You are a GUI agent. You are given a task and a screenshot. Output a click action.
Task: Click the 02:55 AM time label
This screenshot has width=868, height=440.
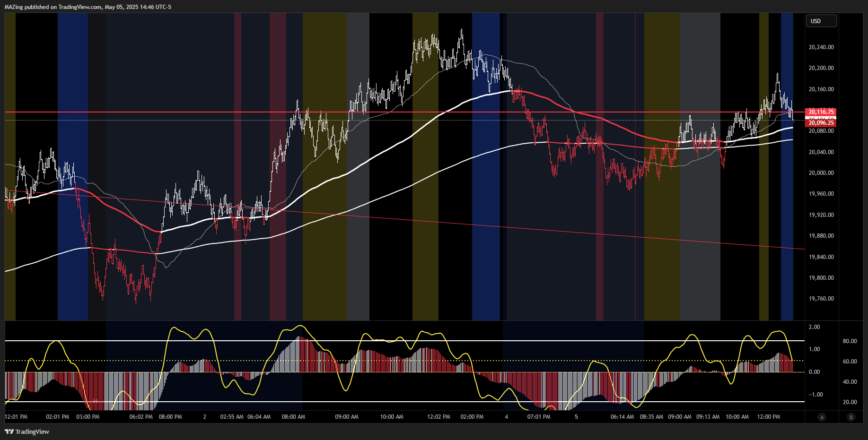coord(232,417)
